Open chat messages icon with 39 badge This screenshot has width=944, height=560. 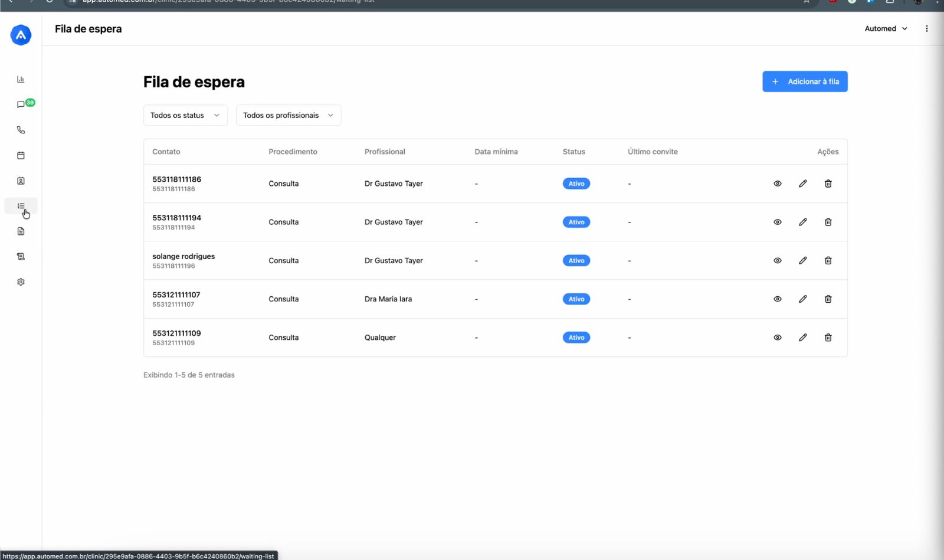[x=25, y=104]
